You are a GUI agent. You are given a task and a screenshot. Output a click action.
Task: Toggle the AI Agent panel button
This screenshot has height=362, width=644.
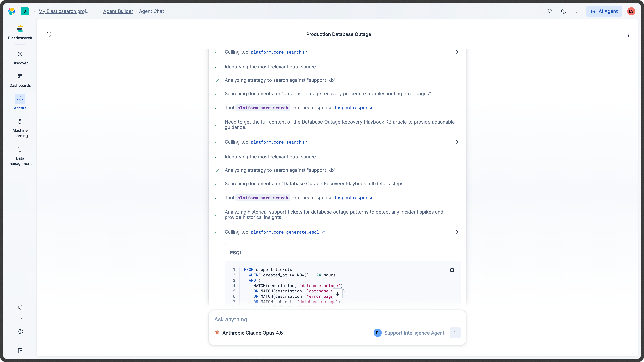604,11
